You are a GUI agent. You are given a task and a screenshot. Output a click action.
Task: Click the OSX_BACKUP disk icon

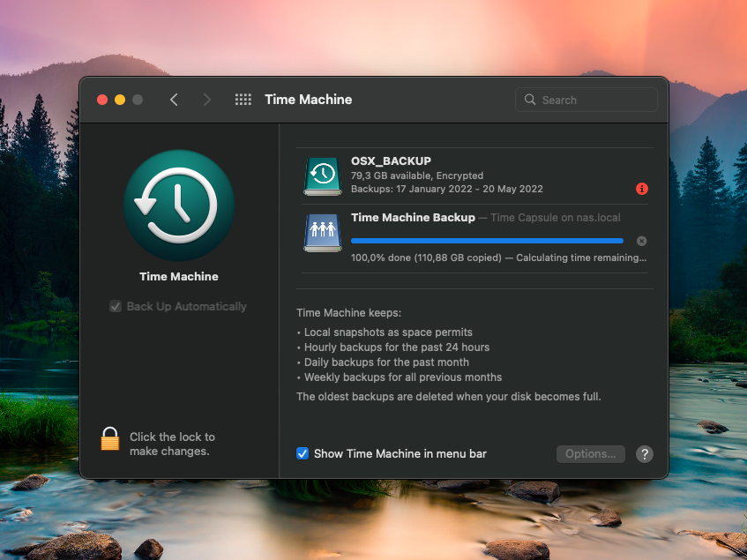[x=323, y=176]
